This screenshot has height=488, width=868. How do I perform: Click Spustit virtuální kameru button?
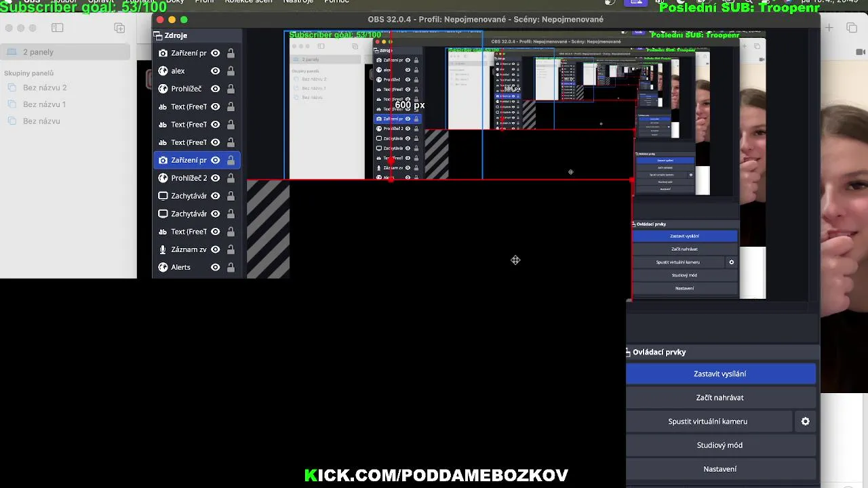pyautogui.click(x=708, y=422)
